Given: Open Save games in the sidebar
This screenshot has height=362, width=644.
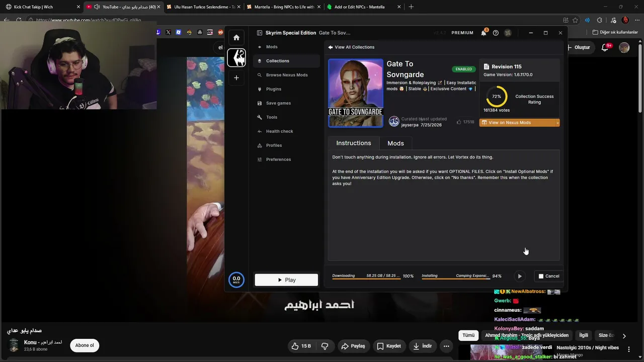Looking at the screenshot, I should 287,103.
